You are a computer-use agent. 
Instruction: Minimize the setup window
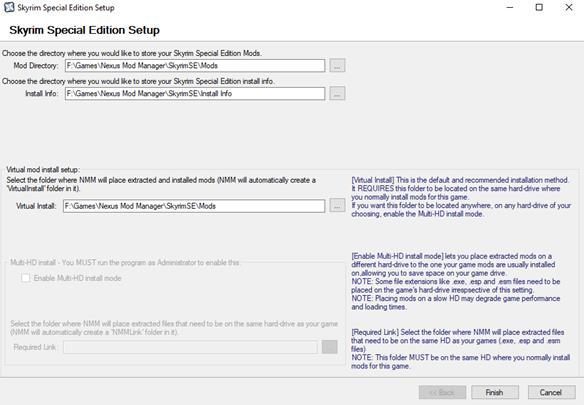(x=510, y=7)
